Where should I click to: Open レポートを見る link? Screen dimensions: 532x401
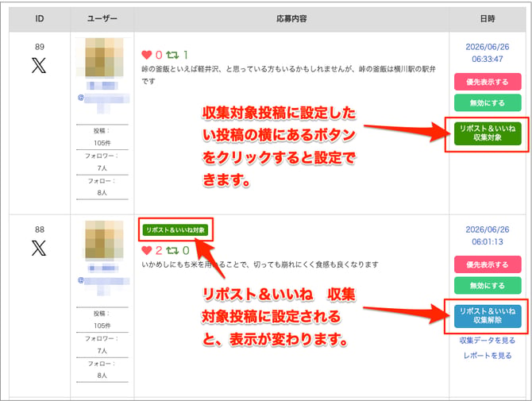point(488,356)
